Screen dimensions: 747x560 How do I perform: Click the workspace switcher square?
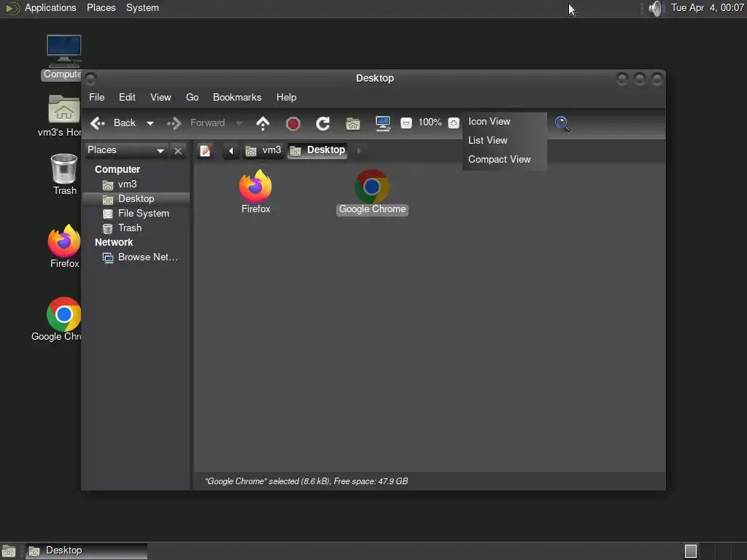[691, 551]
